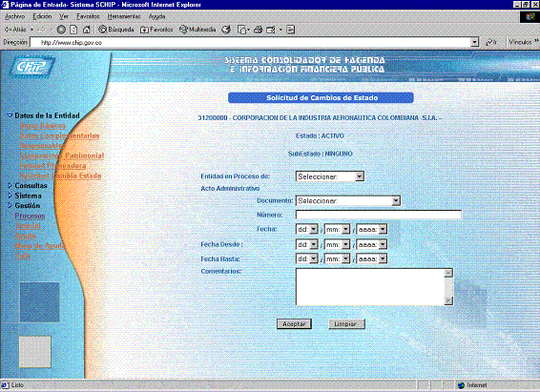Open the Archivo menu
This screenshot has height=392, width=540.
coord(15,16)
